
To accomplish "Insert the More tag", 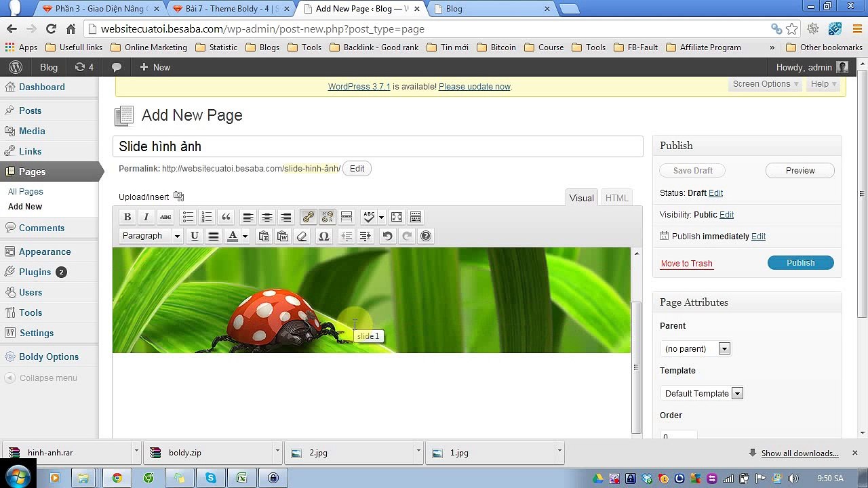I will pos(347,217).
